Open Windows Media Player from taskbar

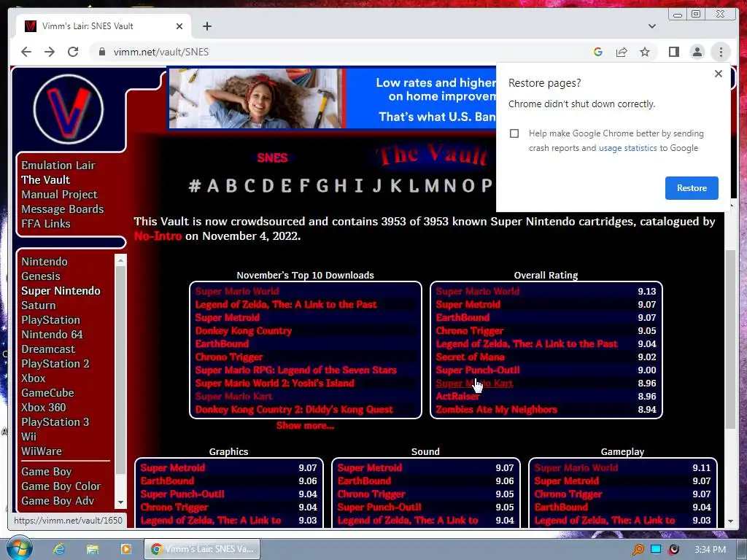pyautogui.click(x=125, y=549)
